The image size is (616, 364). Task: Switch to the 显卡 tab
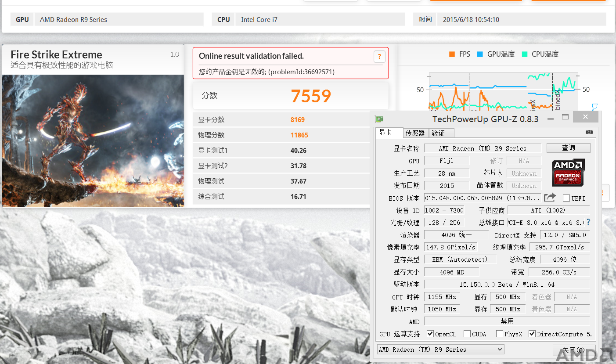pyautogui.click(x=389, y=133)
